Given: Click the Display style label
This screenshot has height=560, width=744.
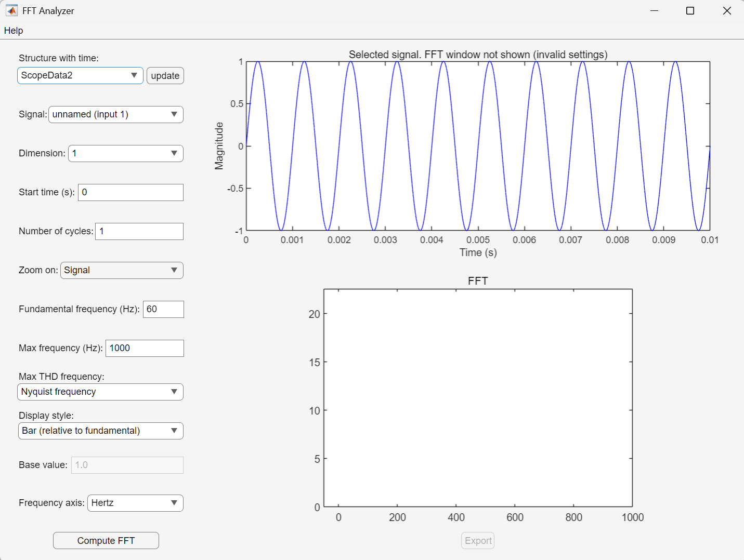Looking at the screenshot, I should [46, 416].
